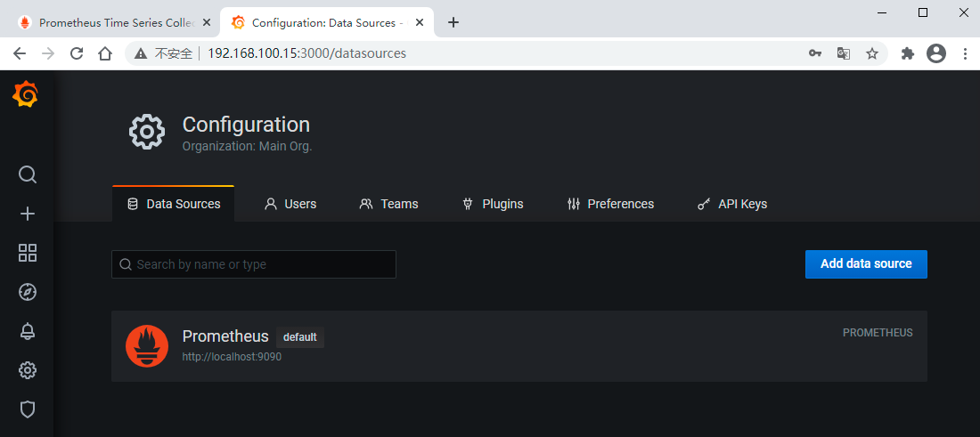The image size is (980, 437).
Task: Click the Create plus icon in sidebar
Action: [x=28, y=214]
